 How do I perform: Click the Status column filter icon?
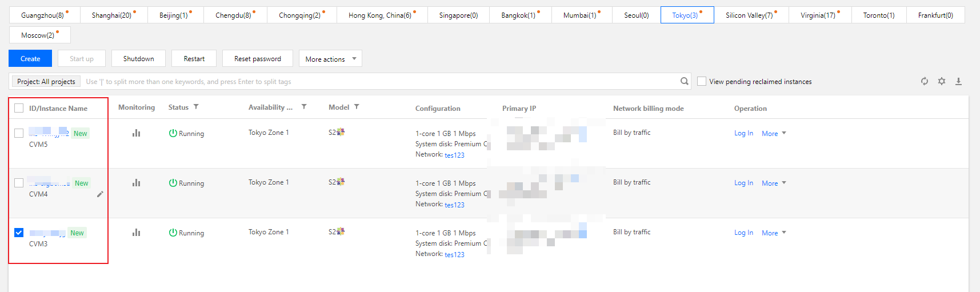196,107
